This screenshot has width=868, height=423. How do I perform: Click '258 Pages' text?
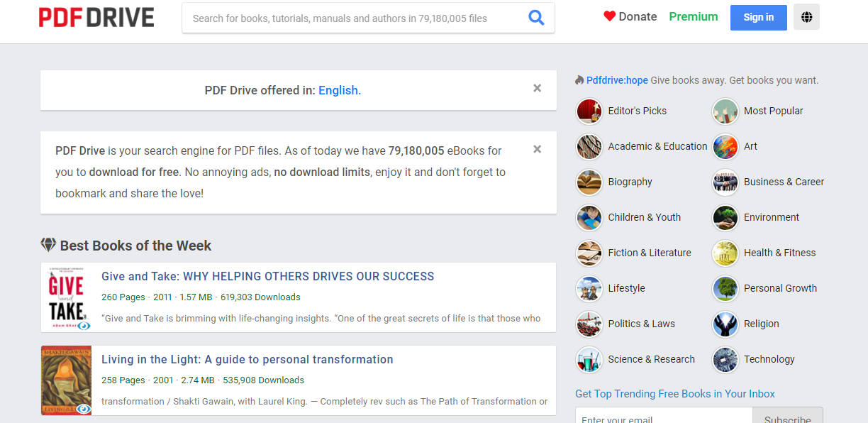click(x=123, y=380)
